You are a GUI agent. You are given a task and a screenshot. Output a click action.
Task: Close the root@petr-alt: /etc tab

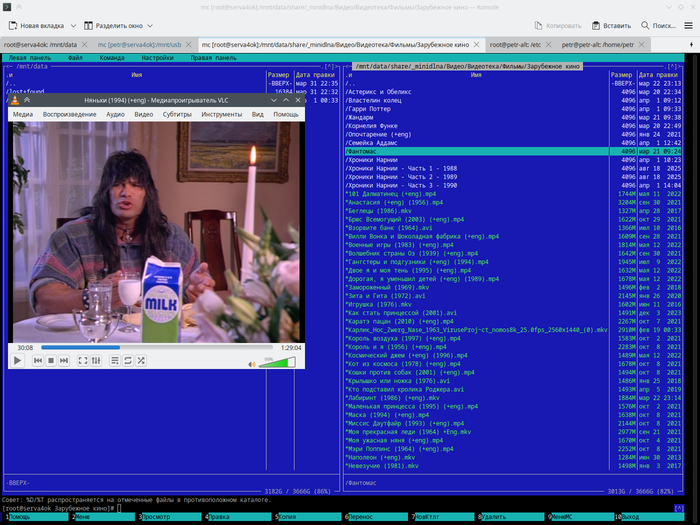click(548, 45)
